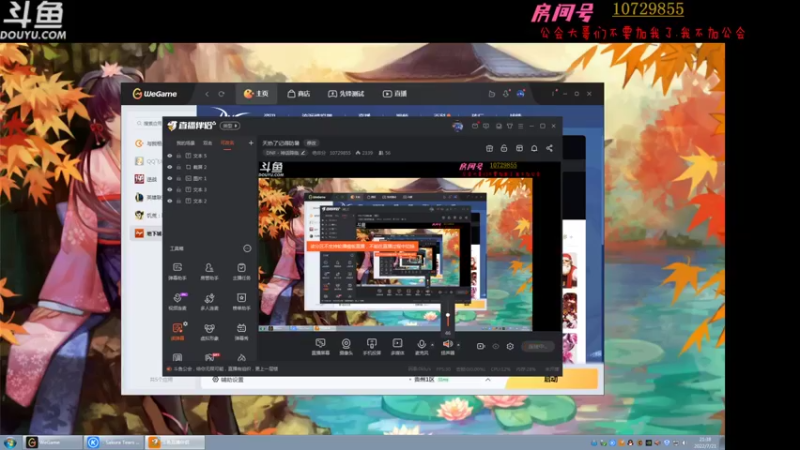The width and height of the screenshot is (800, 450).
Task: Open the 直播屏幕 screen capture source
Action: tap(320, 346)
